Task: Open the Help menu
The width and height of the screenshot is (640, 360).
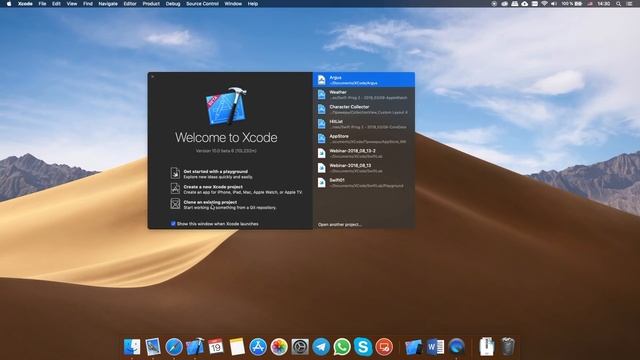Action: point(253,4)
